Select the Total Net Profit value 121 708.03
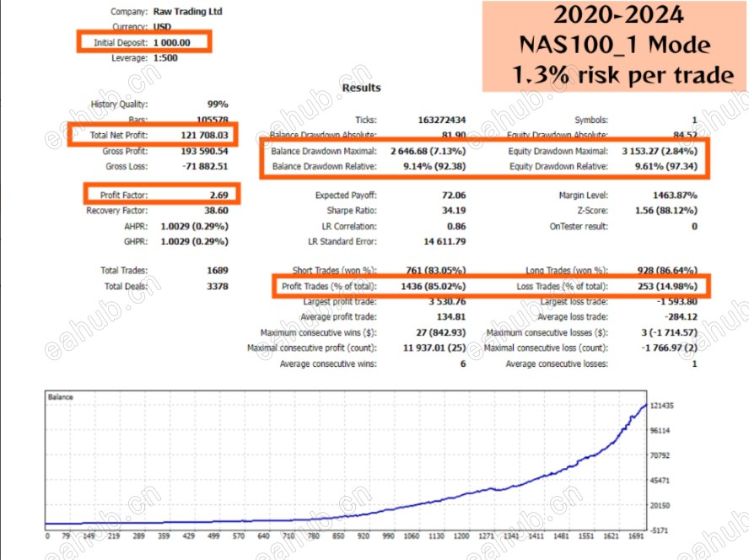Image resolution: width=749 pixels, height=560 pixels. tap(204, 135)
